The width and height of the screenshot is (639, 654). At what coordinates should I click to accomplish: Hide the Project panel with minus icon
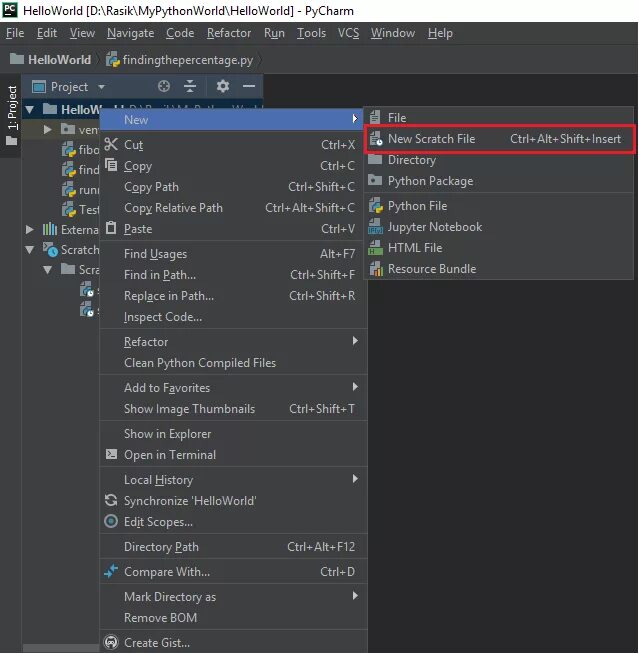coord(249,86)
